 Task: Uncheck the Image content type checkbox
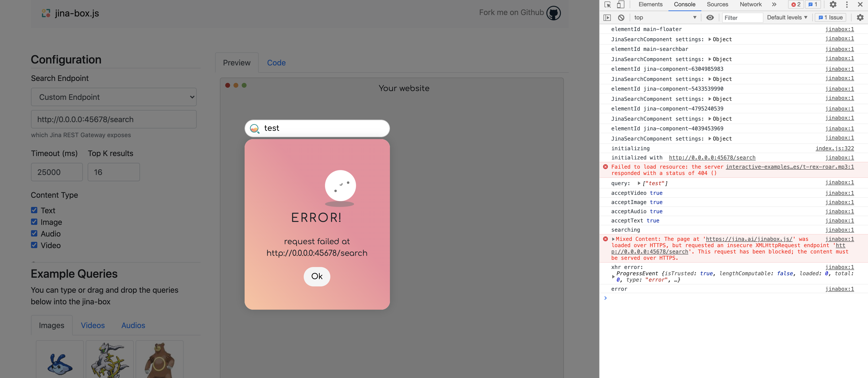tap(34, 222)
